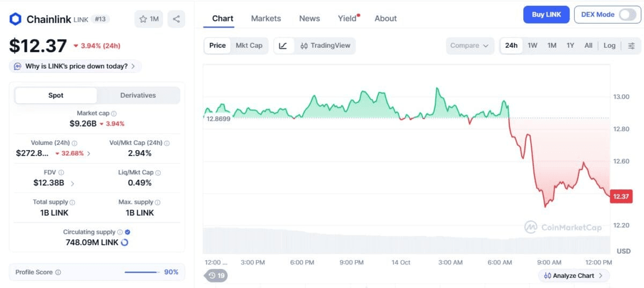Click the Max. supply info icon
Viewport: 644px width, 288px height.
tap(158, 202)
